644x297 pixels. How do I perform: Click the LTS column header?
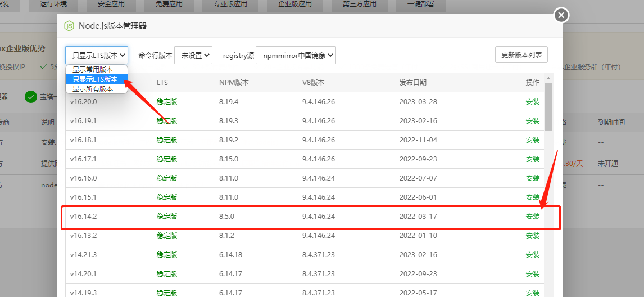(162, 82)
